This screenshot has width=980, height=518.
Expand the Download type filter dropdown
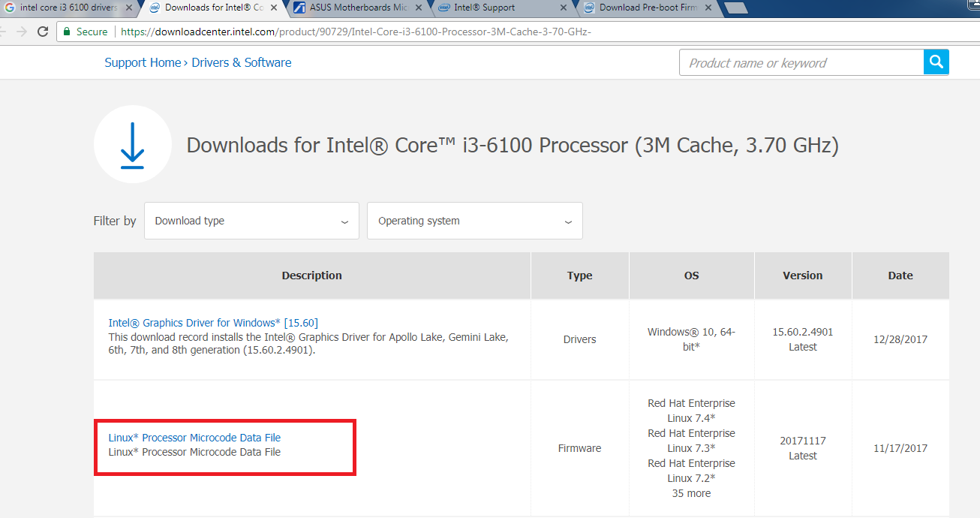(251, 221)
